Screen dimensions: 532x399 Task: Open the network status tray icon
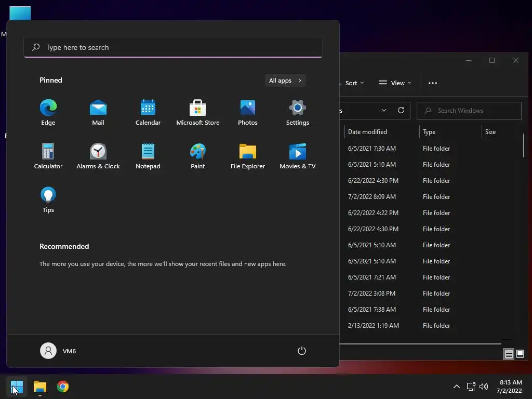[x=471, y=387]
